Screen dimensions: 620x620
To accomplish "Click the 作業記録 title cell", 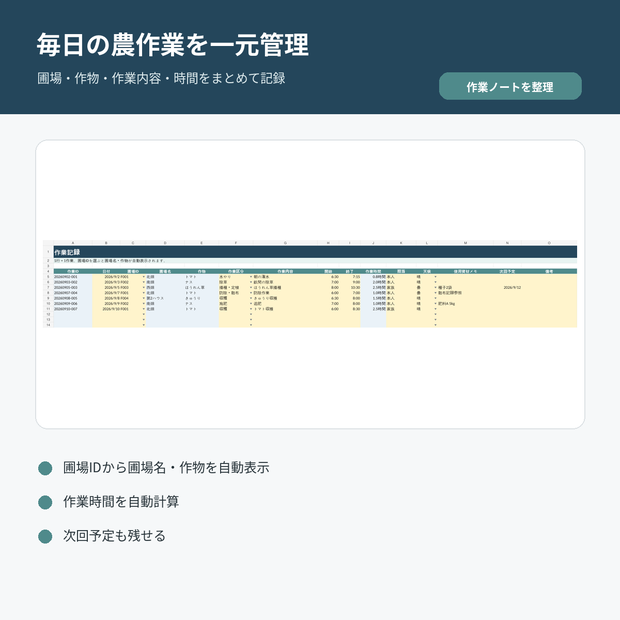I will 315,252.
